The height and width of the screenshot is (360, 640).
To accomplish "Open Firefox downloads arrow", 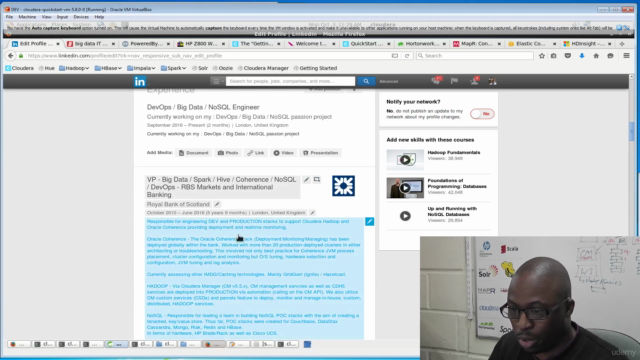I will (582, 56).
